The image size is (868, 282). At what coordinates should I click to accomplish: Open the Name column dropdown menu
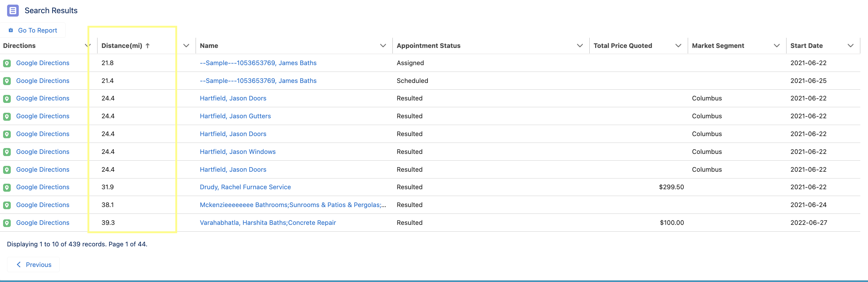pos(383,45)
